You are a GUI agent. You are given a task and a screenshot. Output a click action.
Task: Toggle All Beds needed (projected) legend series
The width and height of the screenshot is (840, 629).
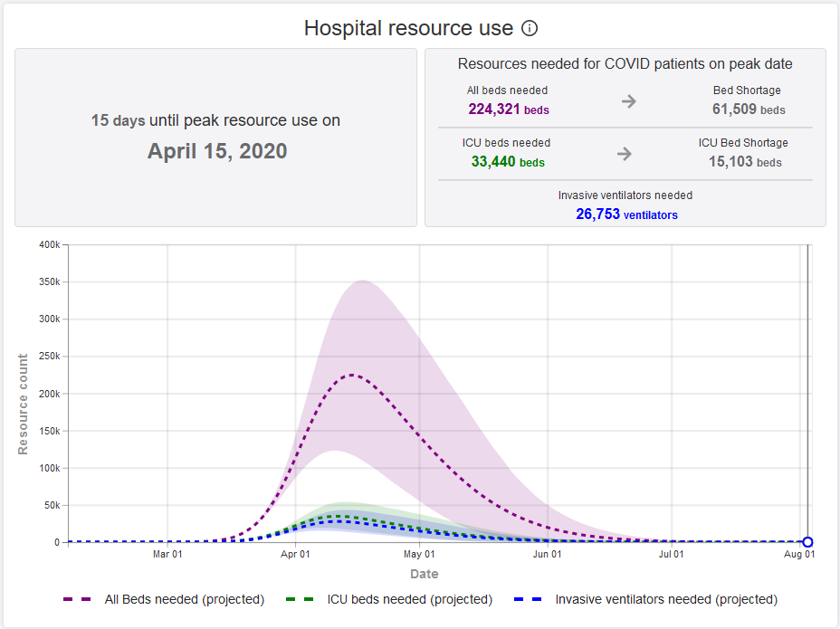point(164,599)
